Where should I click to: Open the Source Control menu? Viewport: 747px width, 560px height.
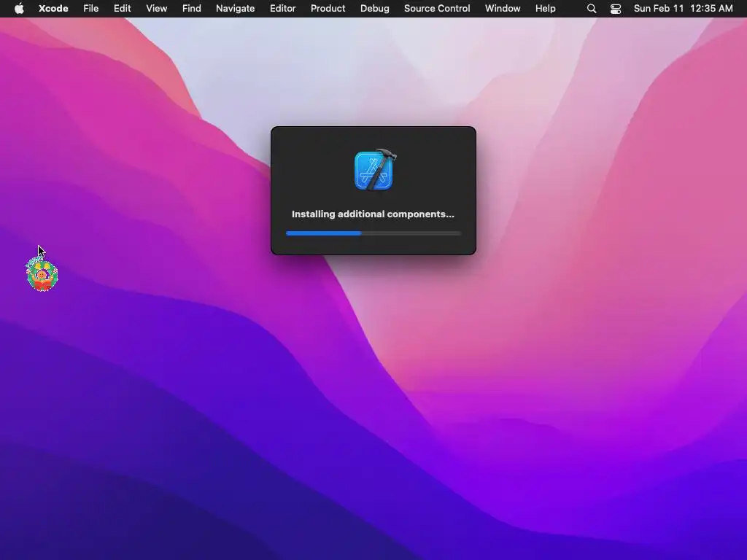point(437,9)
